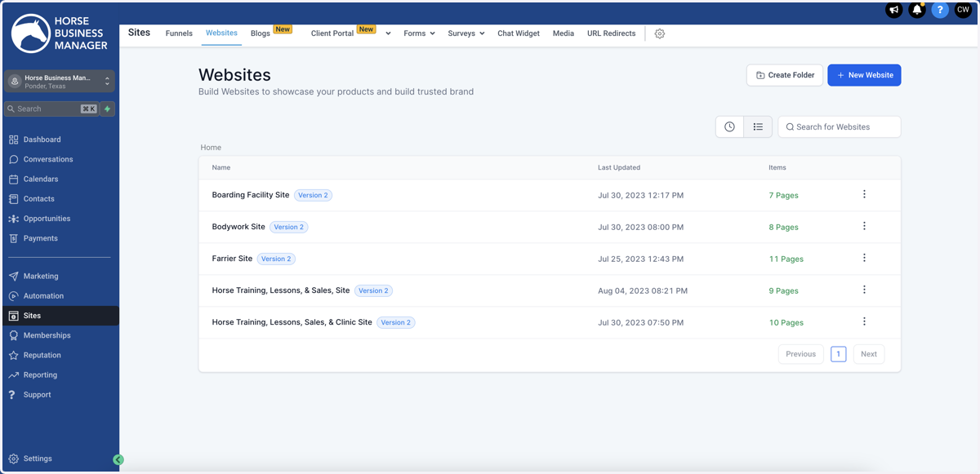Click the 7 Pages link

pyautogui.click(x=784, y=195)
